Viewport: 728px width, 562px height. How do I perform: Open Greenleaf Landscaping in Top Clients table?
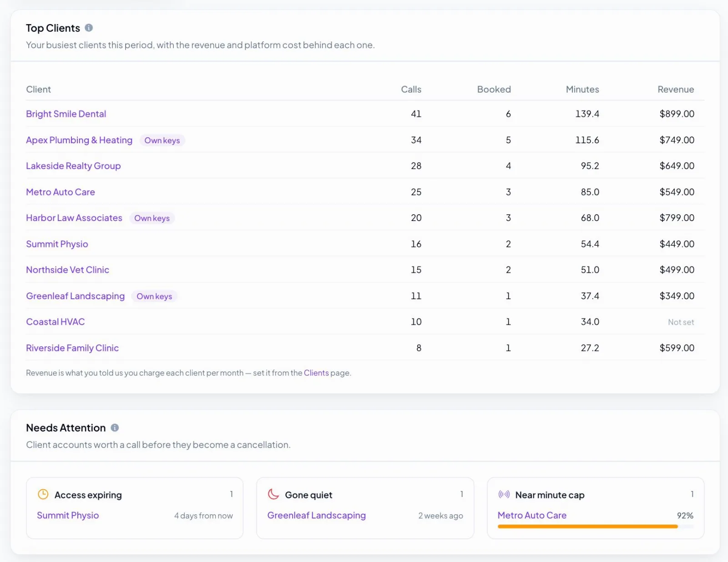[75, 296]
